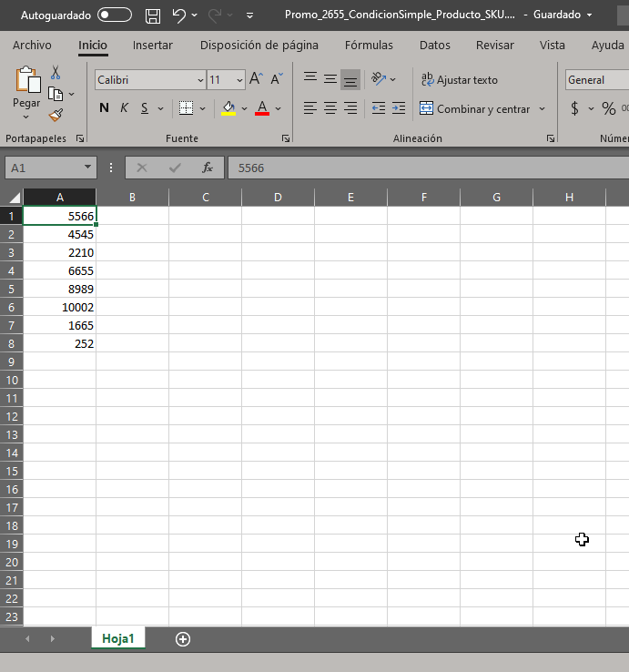Increase indent
629x672 pixels.
coord(399,108)
